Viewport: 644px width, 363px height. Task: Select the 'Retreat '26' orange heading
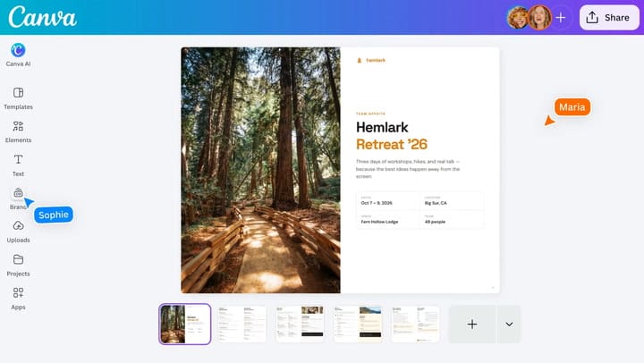(392, 145)
